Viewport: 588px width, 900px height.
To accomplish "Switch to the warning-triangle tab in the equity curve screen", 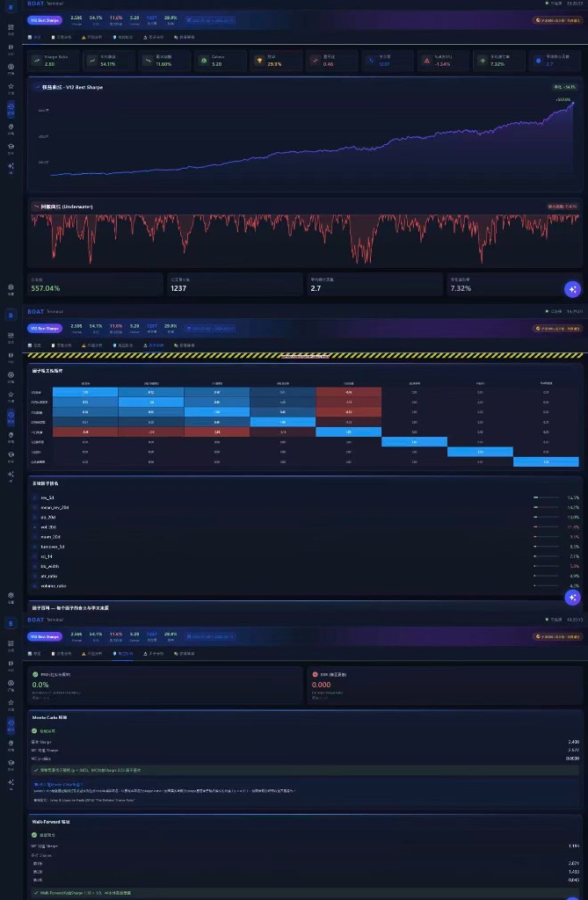I will click(92, 37).
